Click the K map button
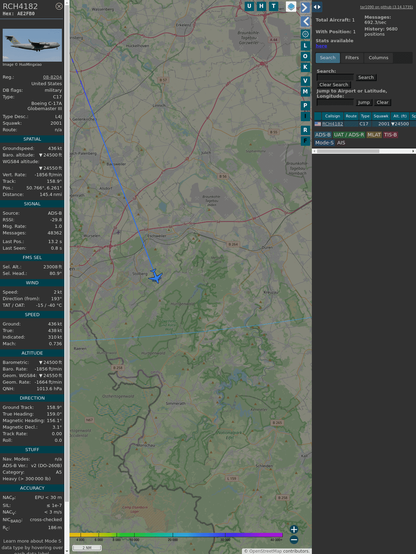The image size is (416, 554). 305,67
